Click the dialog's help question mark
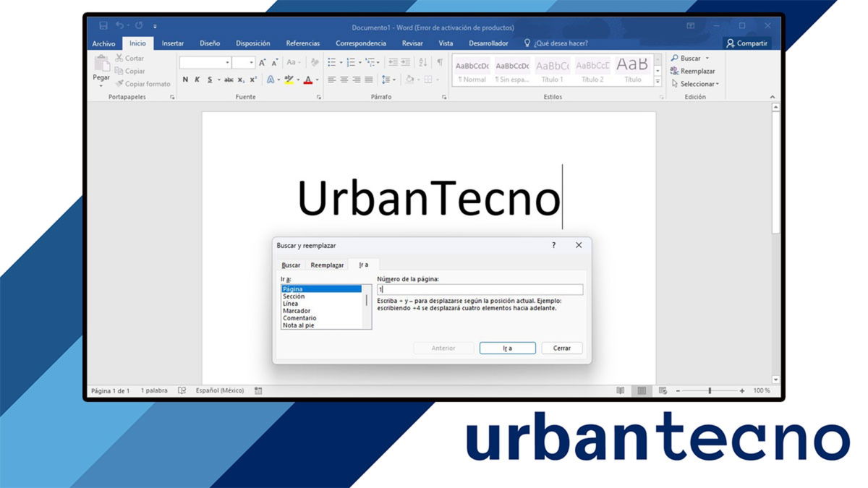 554,245
